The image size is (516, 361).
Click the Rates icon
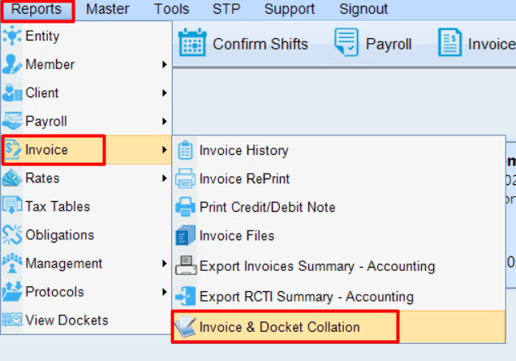[x=12, y=178]
